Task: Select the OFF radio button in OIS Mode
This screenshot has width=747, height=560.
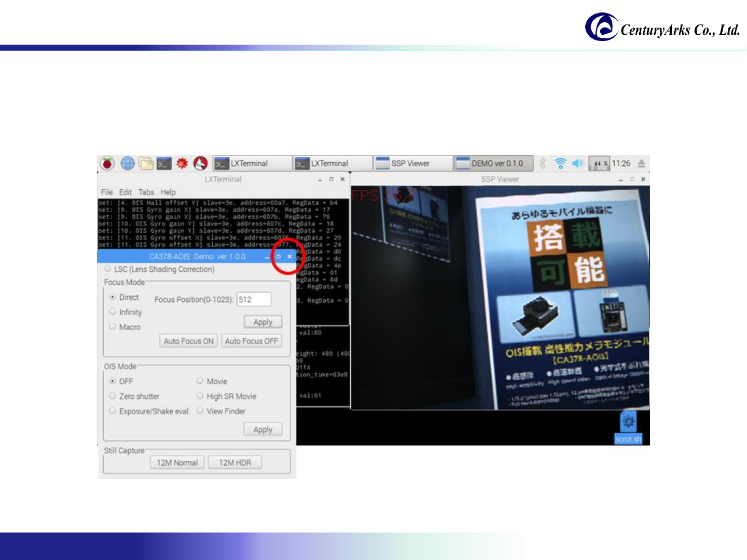Action: coord(113,381)
